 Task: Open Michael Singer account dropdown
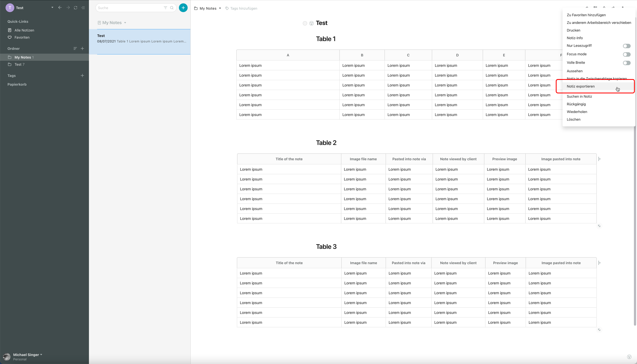tap(41, 355)
